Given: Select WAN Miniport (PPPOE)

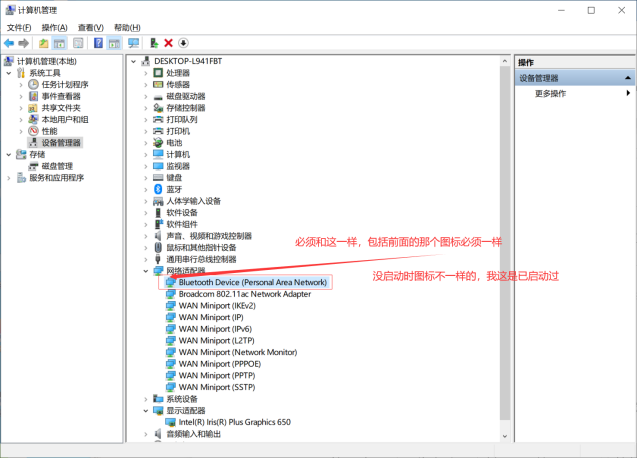Looking at the screenshot, I should [x=220, y=364].
